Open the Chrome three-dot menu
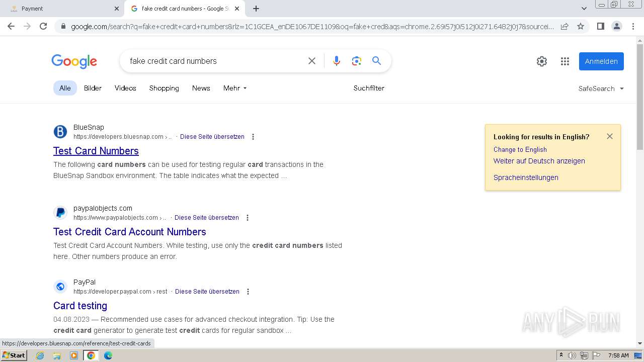644x362 pixels. pos(633,26)
